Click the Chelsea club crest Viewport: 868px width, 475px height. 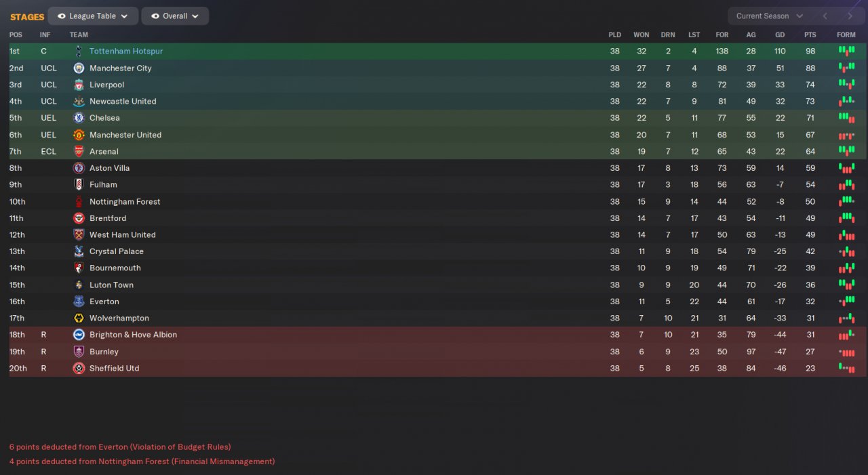(x=79, y=118)
